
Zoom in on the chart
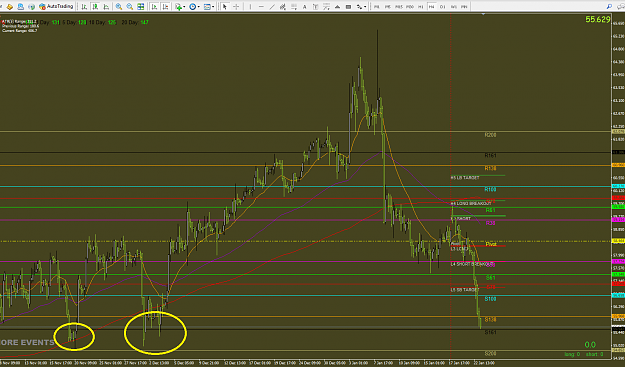coord(119,7)
